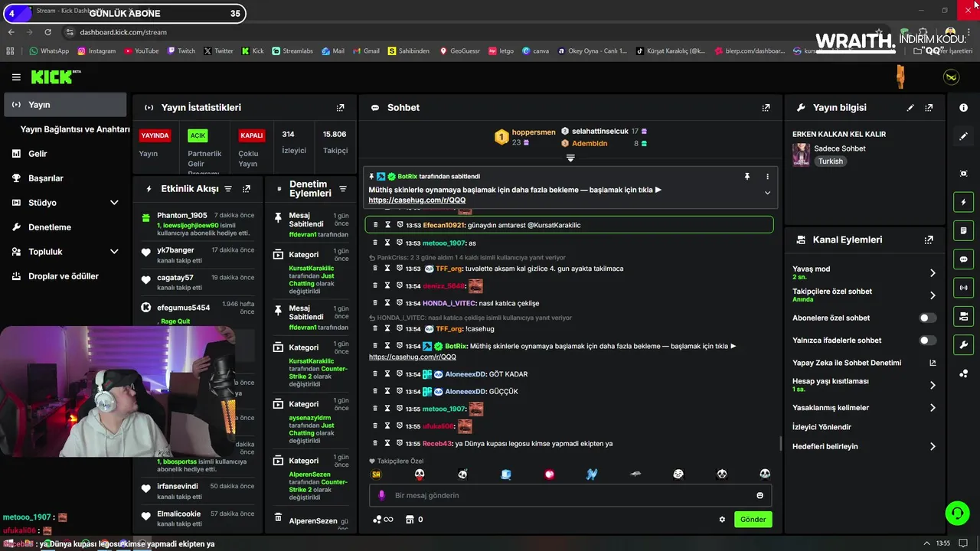Image resolution: width=980 pixels, height=551 pixels.
Task: Click the pencil icon in right sidebar
Action: (x=963, y=136)
